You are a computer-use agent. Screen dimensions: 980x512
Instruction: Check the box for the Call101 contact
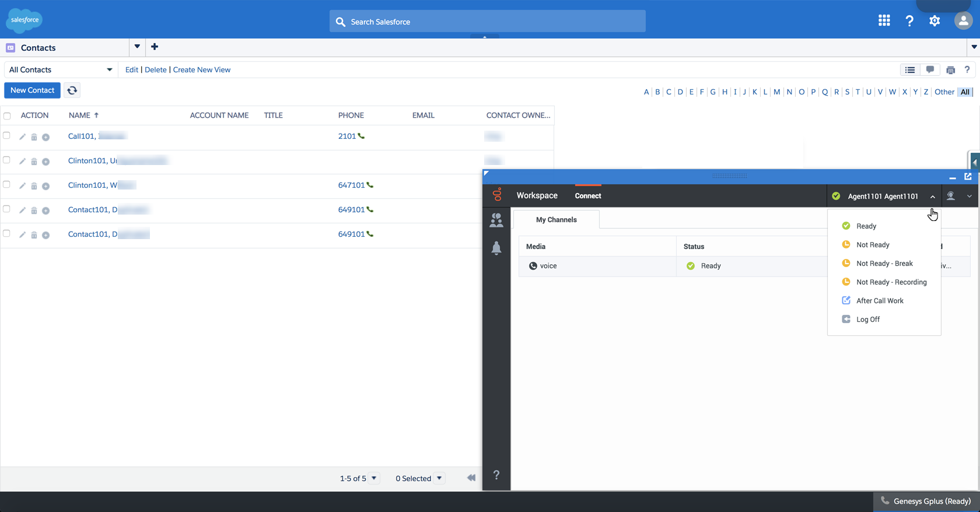(x=7, y=136)
